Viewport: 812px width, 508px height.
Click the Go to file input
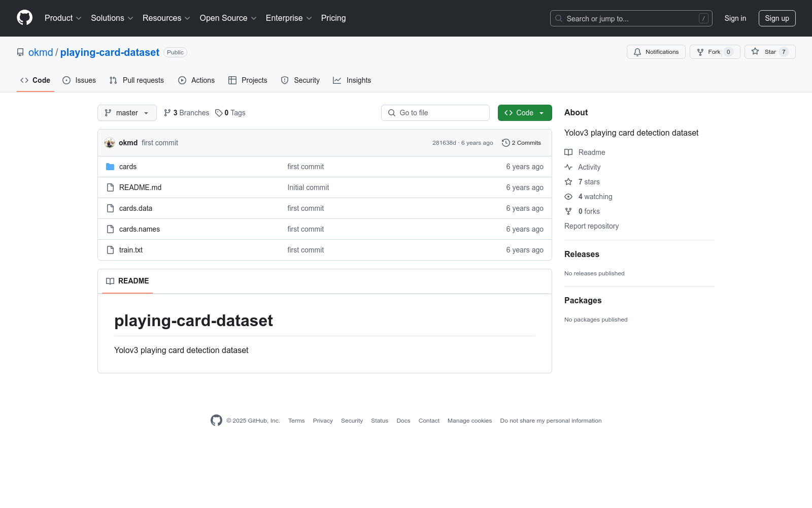435,113
